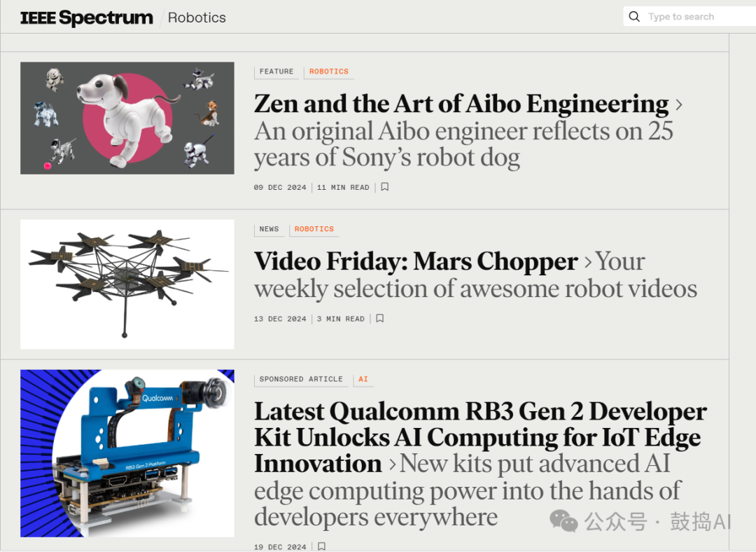Open the NEWS tag on the Video Friday article

[269, 229]
